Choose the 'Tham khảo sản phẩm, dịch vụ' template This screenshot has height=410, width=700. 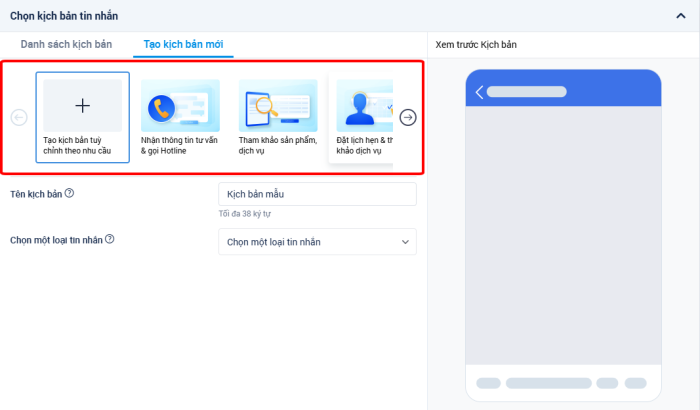tap(278, 106)
